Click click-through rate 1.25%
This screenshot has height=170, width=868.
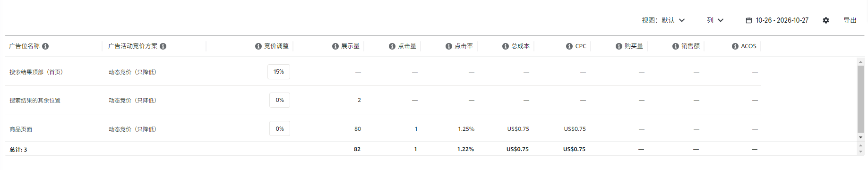[x=466, y=129]
